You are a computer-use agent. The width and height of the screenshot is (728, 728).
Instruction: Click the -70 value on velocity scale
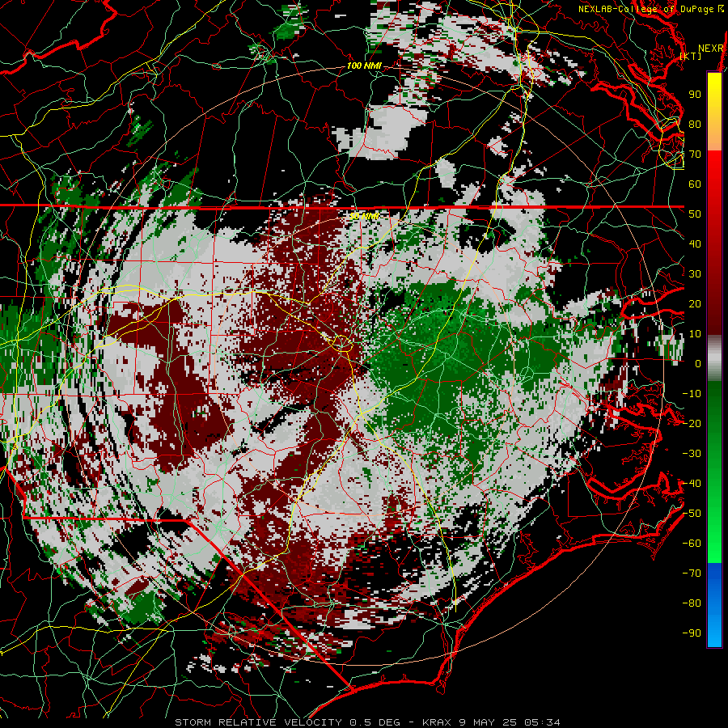point(692,574)
